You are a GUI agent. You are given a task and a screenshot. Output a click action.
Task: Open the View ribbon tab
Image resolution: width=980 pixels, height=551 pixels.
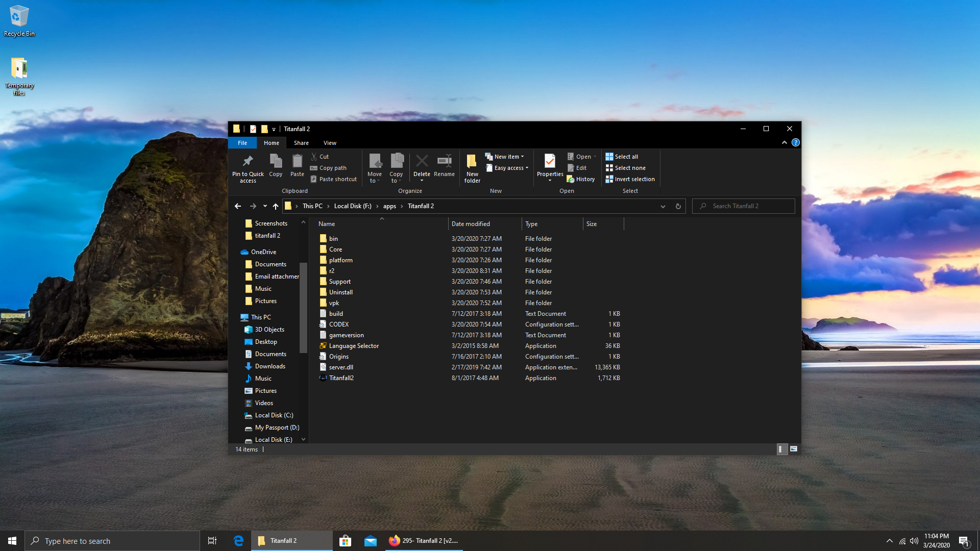click(x=330, y=143)
